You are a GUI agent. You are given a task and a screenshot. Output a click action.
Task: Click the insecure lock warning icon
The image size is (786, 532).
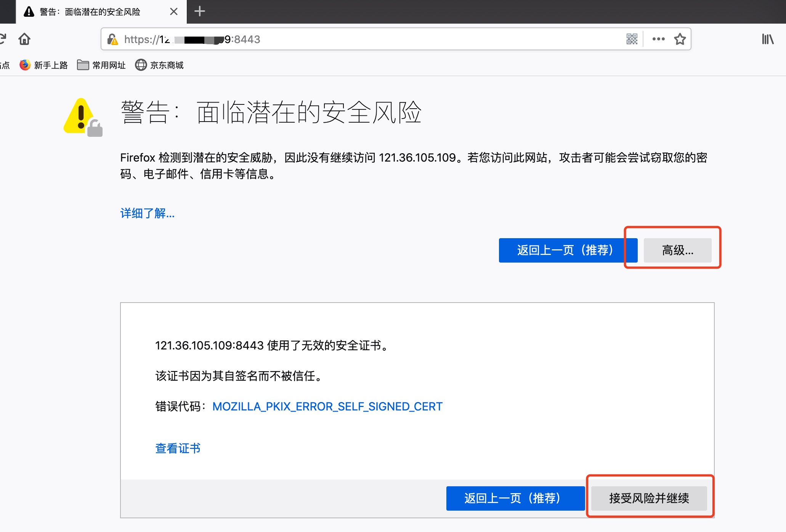(x=112, y=39)
